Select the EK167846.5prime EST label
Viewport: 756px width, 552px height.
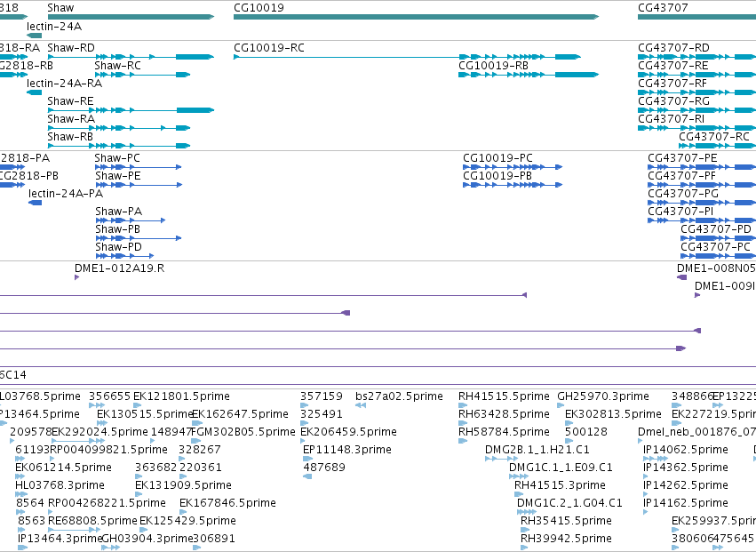tap(227, 503)
